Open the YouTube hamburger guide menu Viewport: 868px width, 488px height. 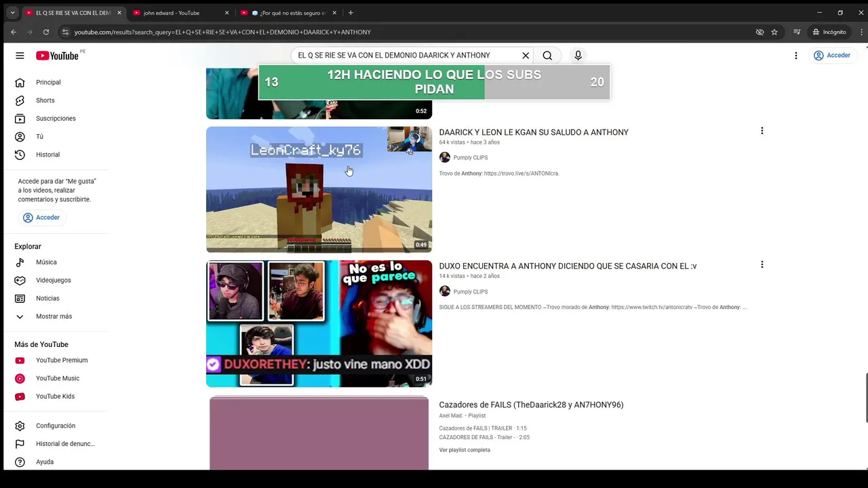click(20, 56)
